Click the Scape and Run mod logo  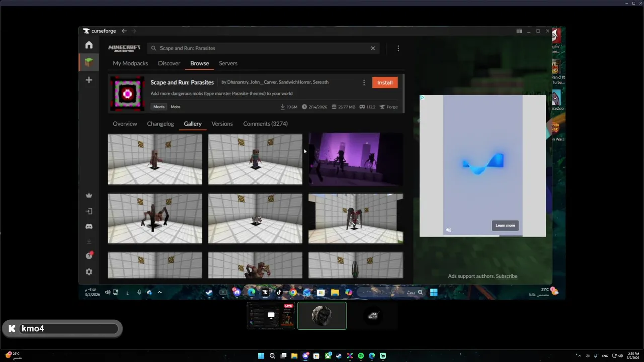click(127, 94)
